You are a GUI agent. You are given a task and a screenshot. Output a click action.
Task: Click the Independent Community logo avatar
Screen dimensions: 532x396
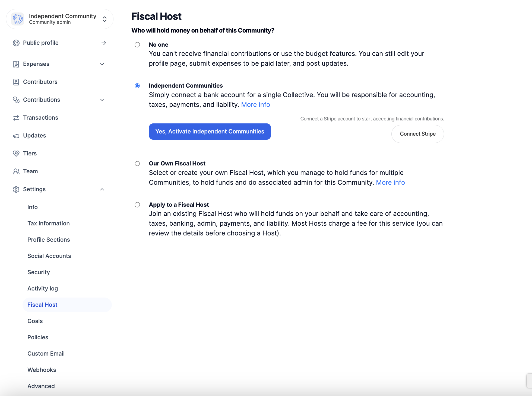[18, 19]
